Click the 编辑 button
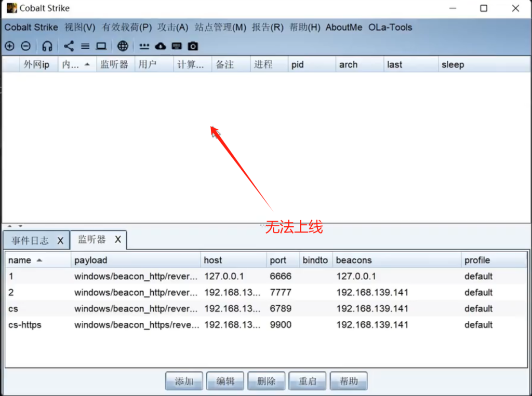Image resolution: width=532 pixels, height=396 pixels. 225,381
